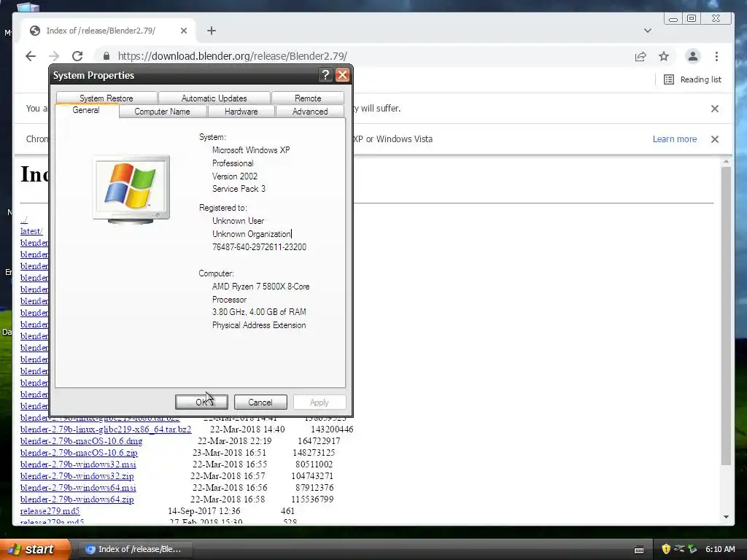Screen dimensions: 747x560
Task: Close the Index of /release/Blender2.79/ tab
Action: (183, 31)
